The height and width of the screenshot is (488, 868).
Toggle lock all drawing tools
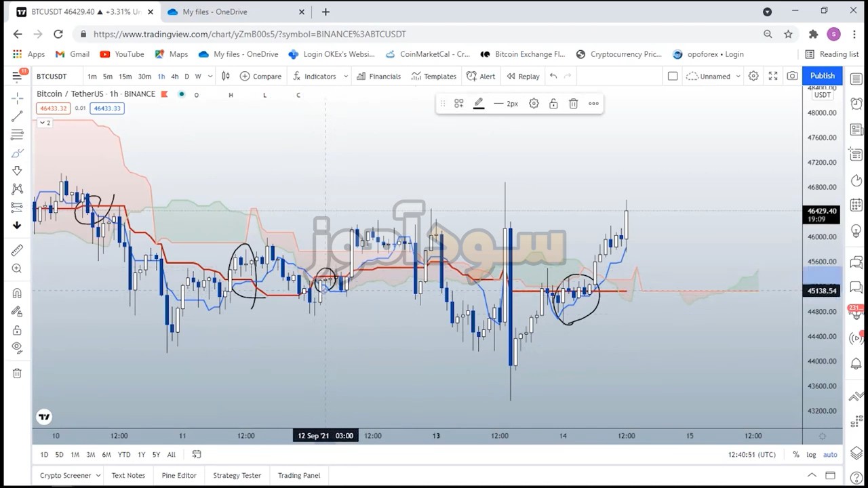[17, 330]
